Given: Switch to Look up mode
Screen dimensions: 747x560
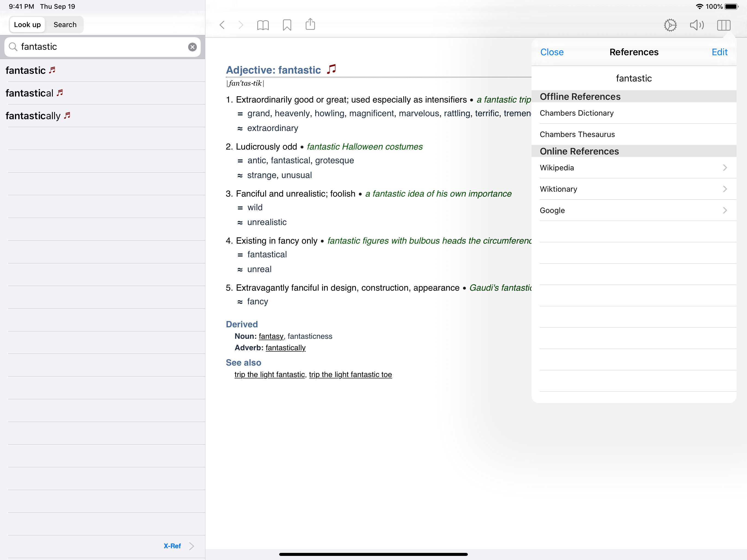Looking at the screenshot, I should point(27,25).
